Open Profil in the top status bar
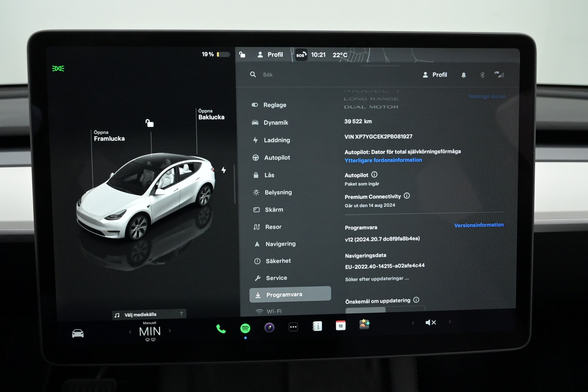 pyautogui.click(x=270, y=55)
